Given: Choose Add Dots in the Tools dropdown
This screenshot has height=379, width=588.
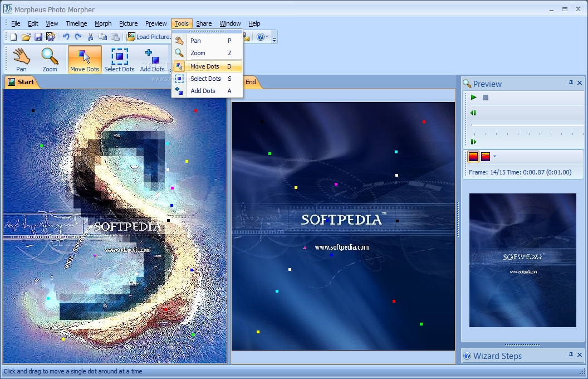Looking at the screenshot, I should (x=207, y=91).
